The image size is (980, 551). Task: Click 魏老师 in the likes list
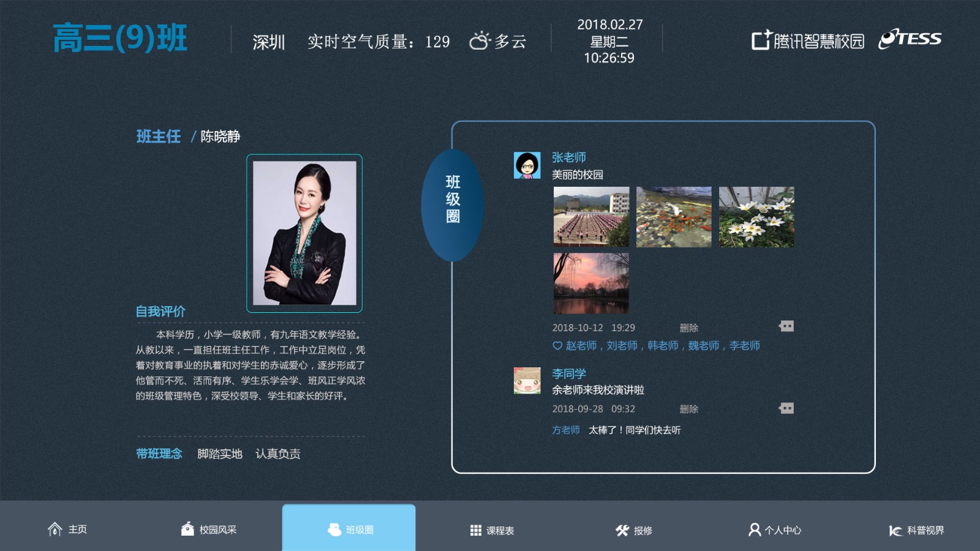(x=704, y=346)
